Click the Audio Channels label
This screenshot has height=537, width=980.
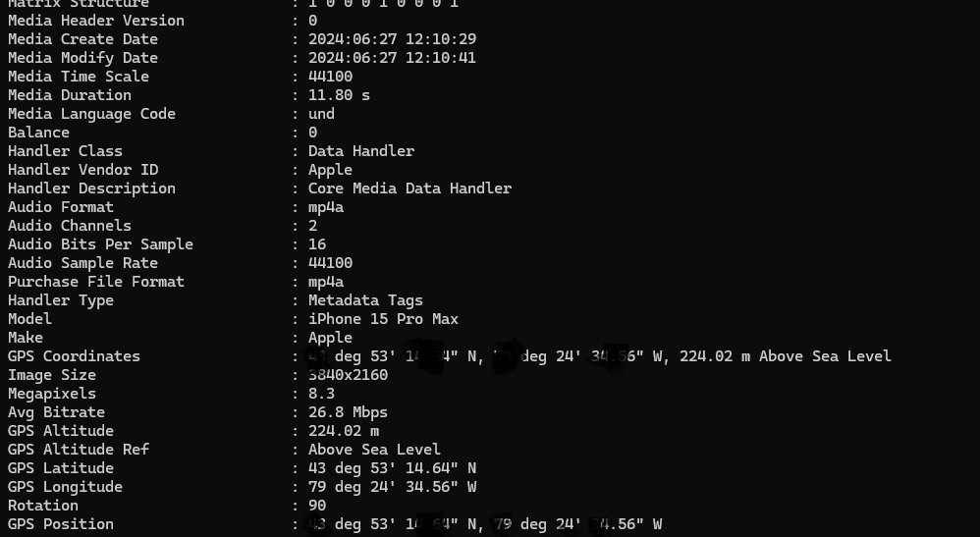[x=70, y=226]
